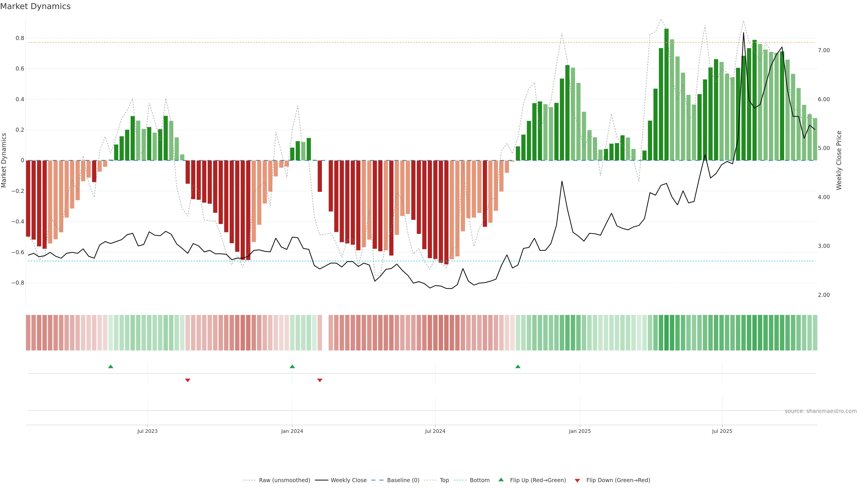Image resolution: width=868 pixels, height=488 pixels.
Task: Click the first red flip-down marker
Action: click(188, 380)
